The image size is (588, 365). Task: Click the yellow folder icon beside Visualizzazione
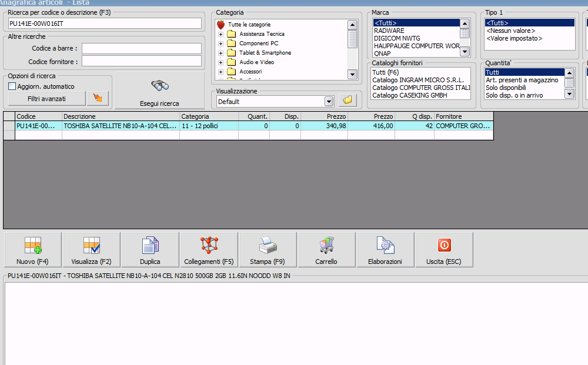point(348,100)
